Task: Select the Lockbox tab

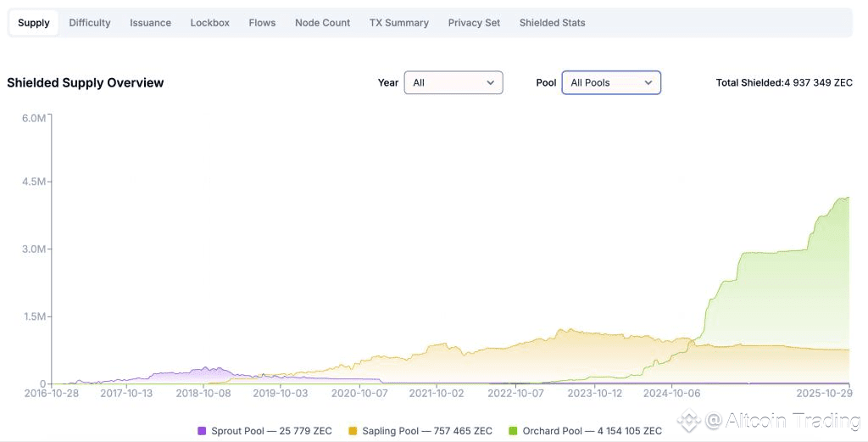Action: (x=209, y=23)
